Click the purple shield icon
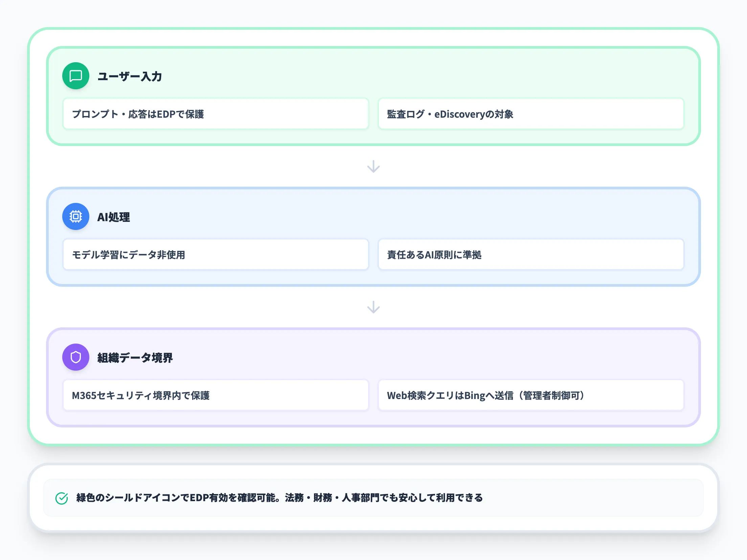 pyautogui.click(x=76, y=357)
